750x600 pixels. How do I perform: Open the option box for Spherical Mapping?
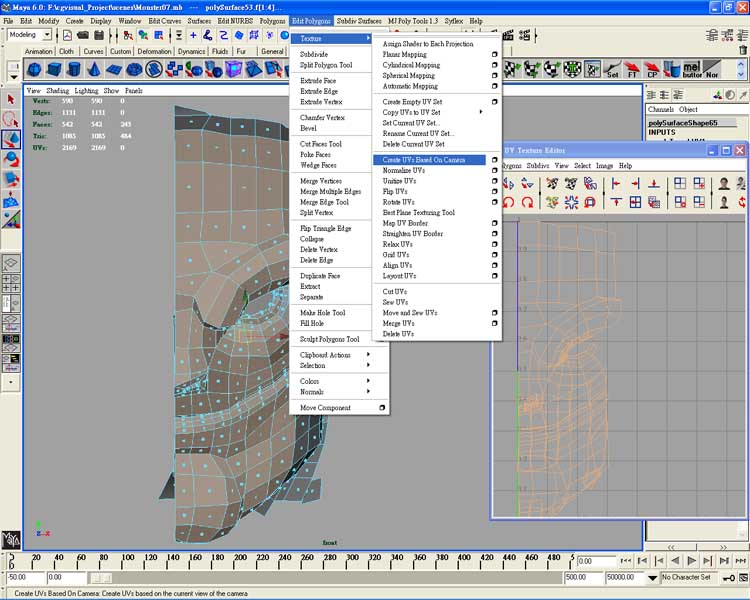pyautogui.click(x=495, y=76)
